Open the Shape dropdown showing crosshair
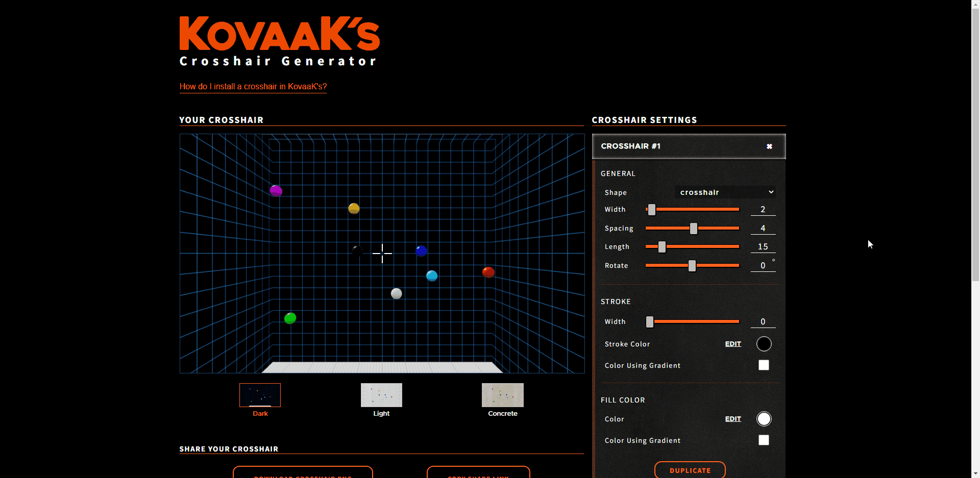980x478 pixels. click(726, 192)
